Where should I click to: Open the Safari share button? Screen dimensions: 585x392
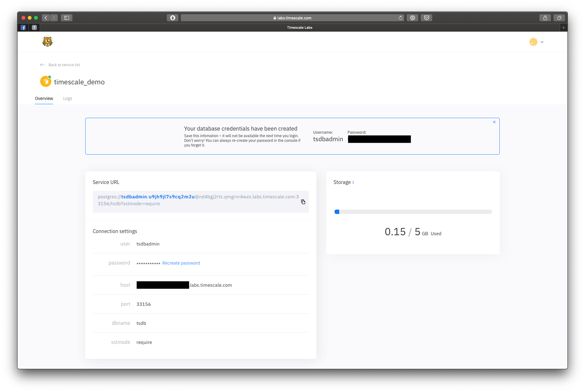tap(545, 18)
